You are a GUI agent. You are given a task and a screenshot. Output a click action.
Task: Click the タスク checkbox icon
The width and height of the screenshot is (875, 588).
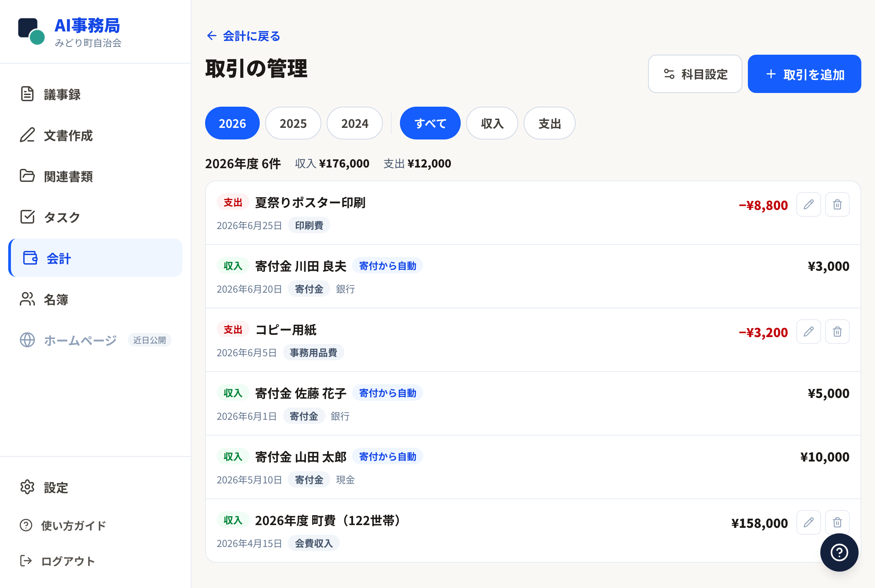coord(27,217)
